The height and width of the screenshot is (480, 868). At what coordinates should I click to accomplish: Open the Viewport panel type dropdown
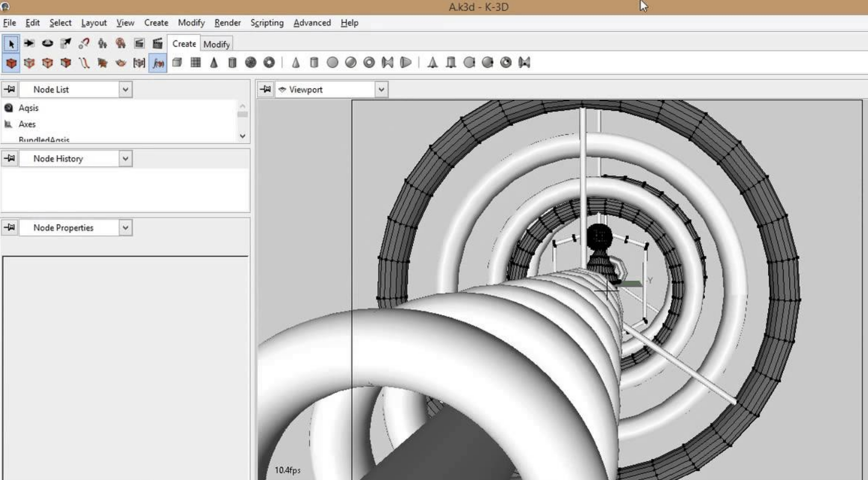click(381, 90)
